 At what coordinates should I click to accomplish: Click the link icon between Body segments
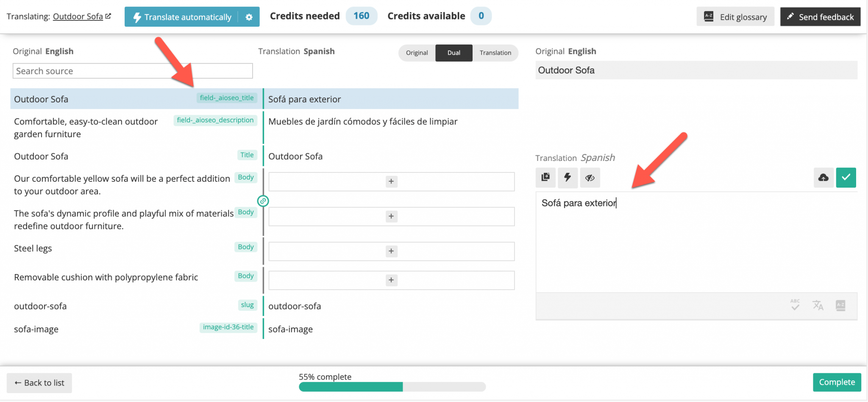[263, 201]
